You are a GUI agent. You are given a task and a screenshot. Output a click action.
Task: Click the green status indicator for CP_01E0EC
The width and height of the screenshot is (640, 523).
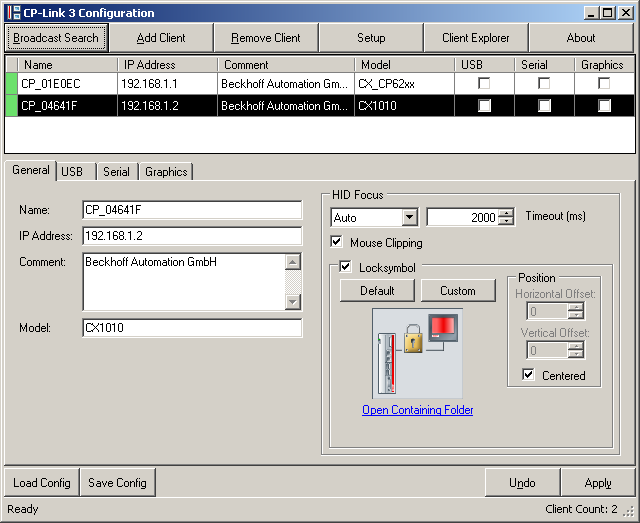coord(11,84)
